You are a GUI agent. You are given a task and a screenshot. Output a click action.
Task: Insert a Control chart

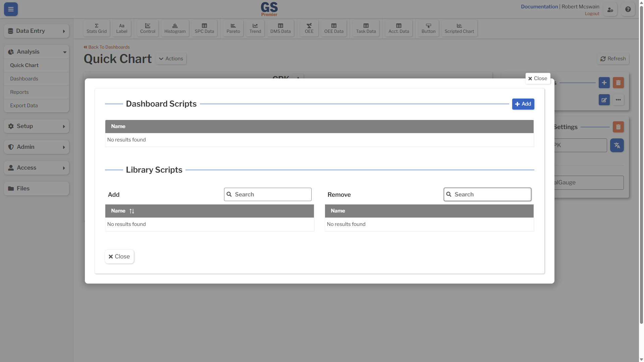click(x=148, y=28)
